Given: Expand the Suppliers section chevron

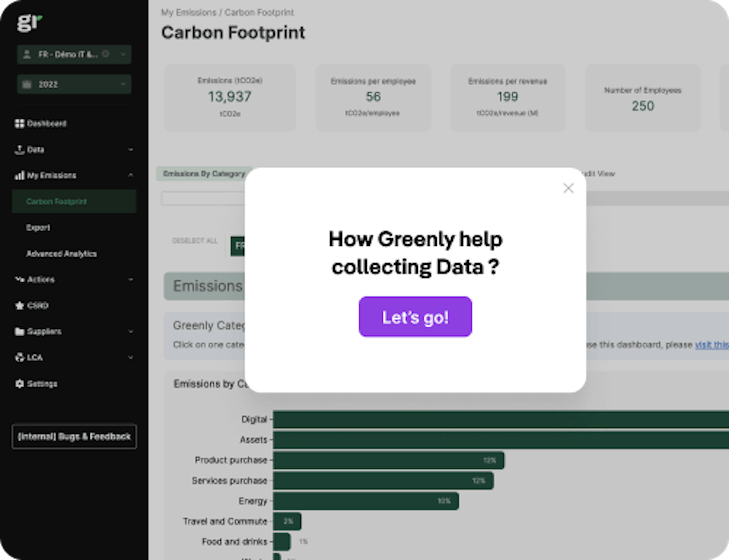Looking at the screenshot, I should [130, 331].
